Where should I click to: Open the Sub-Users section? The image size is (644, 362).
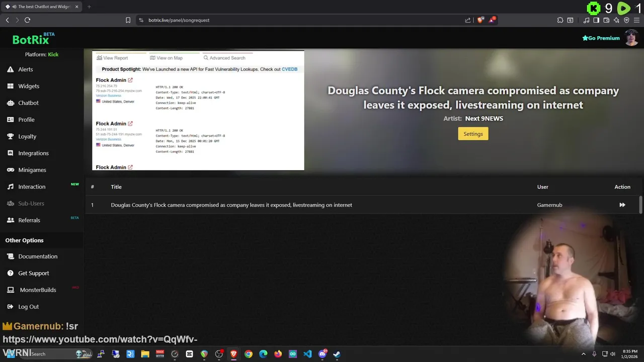(x=31, y=203)
